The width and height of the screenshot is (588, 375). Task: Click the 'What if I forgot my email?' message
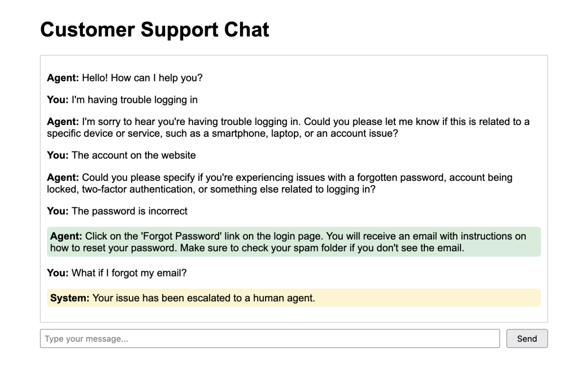(x=129, y=273)
